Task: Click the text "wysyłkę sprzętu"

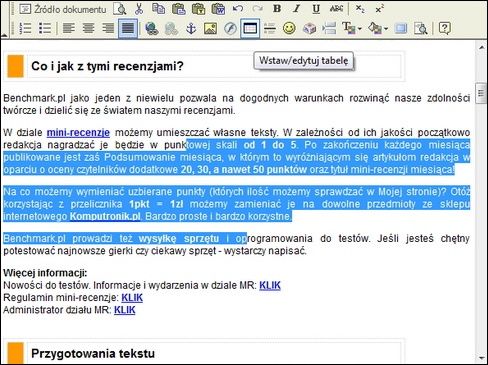Action: tap(179, 239)
